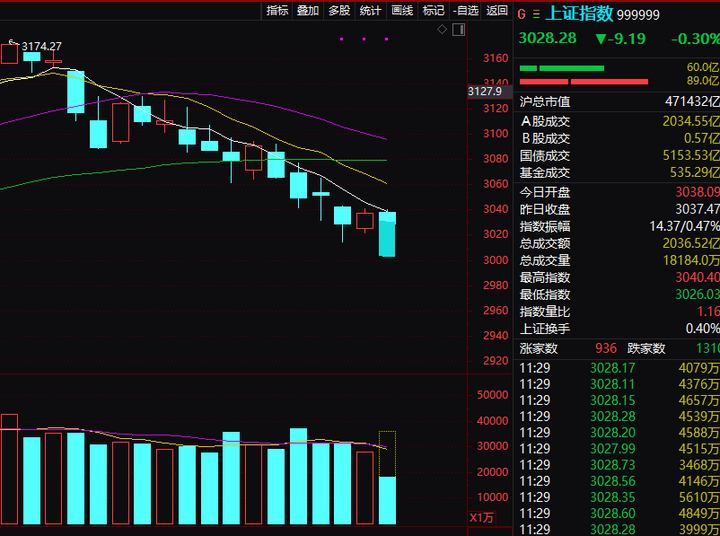Click the red G icon beside 上证指数
Viewport: 720px width, 536px height.
(x=522, y=14)
